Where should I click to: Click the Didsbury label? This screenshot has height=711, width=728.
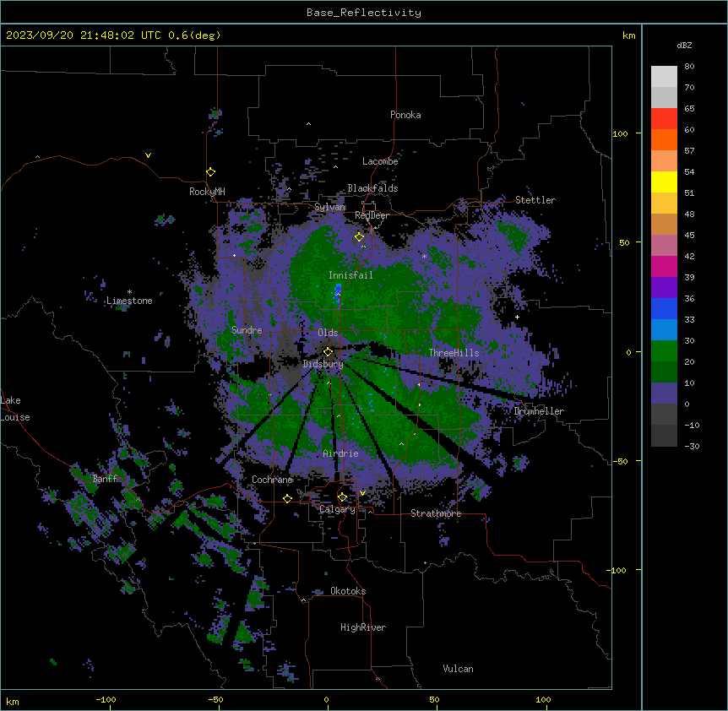(323, 364)
